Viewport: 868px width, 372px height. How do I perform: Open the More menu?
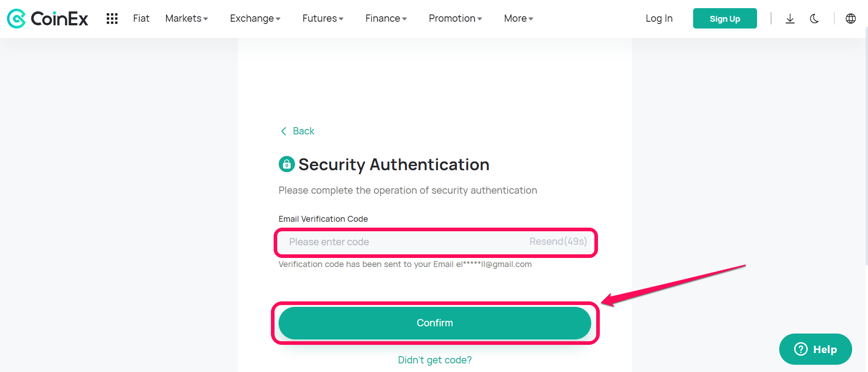click(518, 19)
